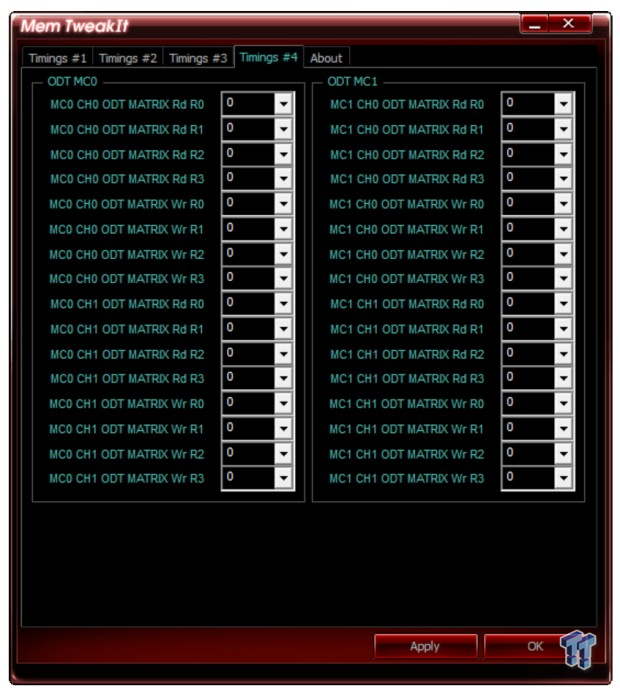620x694 pixels.
Task: Click label MC1 CH0 ODT MATRIX Rd R3
Action: pyautogui.click(x=407, y=179)
